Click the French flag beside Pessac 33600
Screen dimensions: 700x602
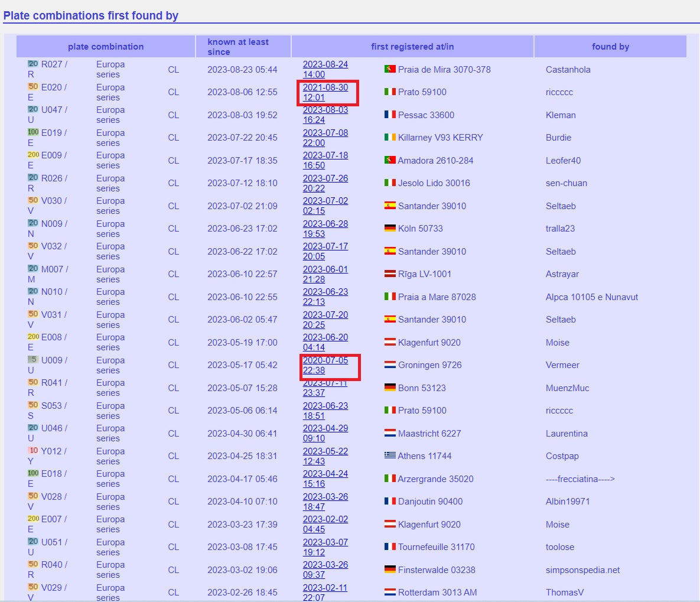pos(390,115)
